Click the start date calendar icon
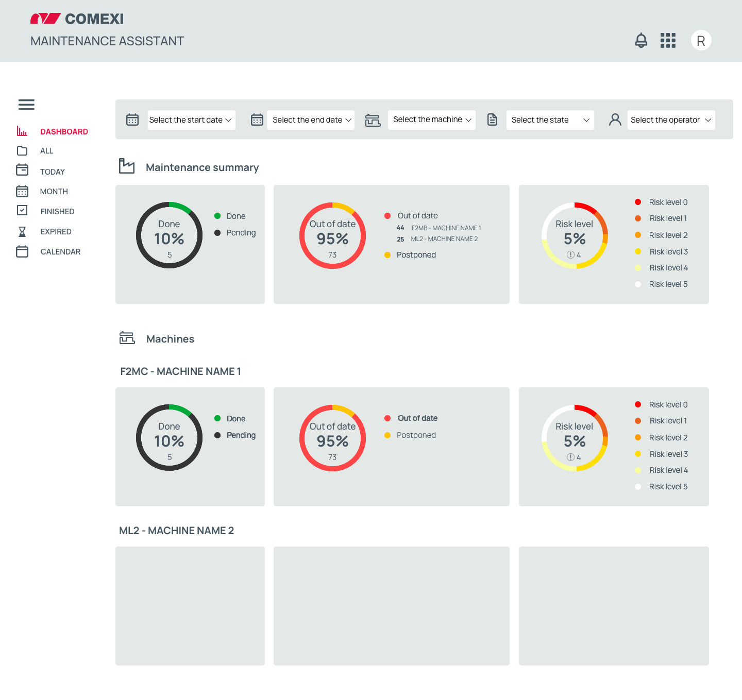The width and height of the screenshot is (742, 700). point(132,119)
